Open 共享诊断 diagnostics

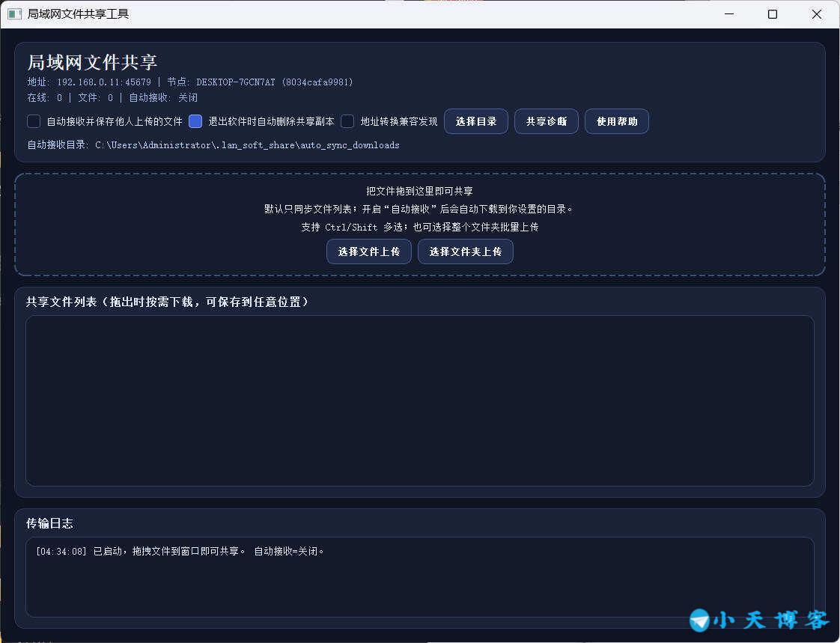[546, 121]
